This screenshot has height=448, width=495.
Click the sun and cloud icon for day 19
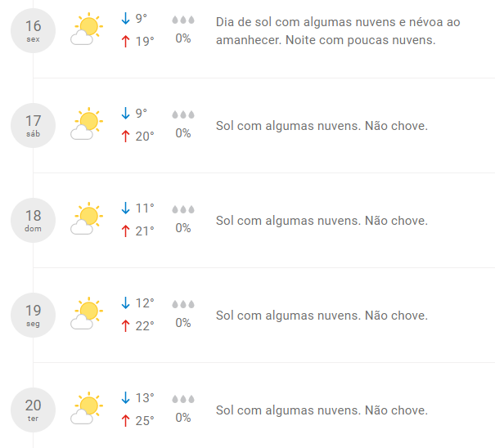click(87, 313)
